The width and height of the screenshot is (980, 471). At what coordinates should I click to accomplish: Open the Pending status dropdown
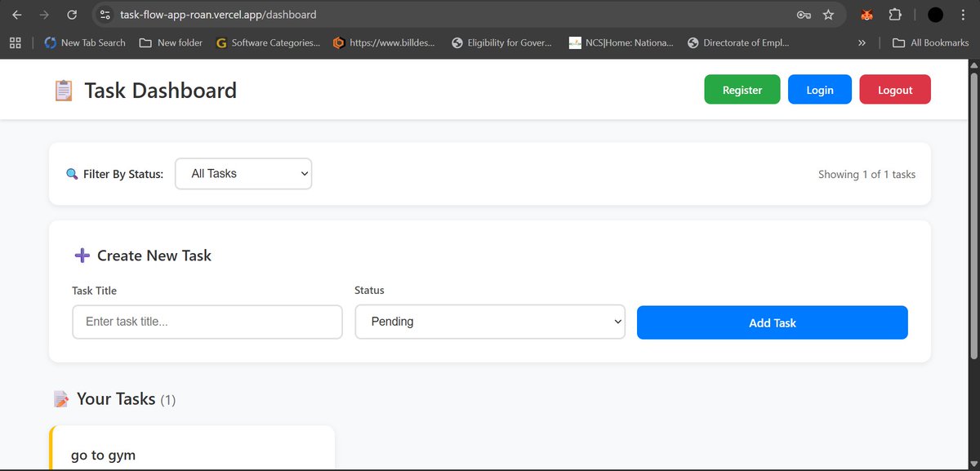point(489,322)
